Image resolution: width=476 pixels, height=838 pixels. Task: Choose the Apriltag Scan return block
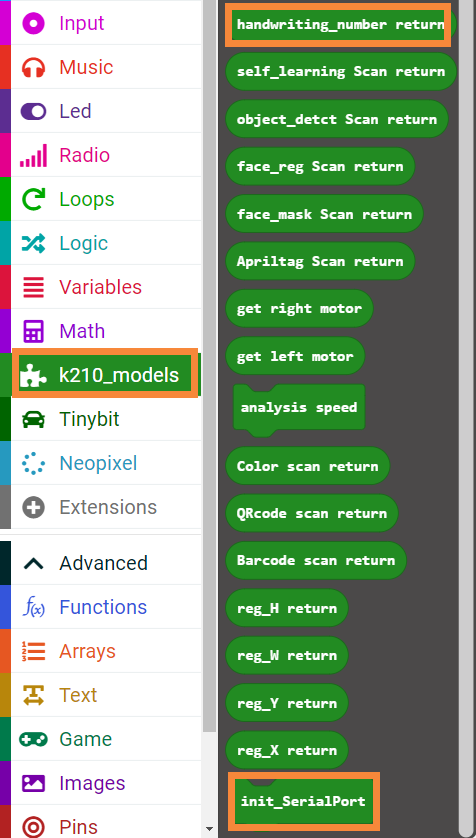click(320, 261)
